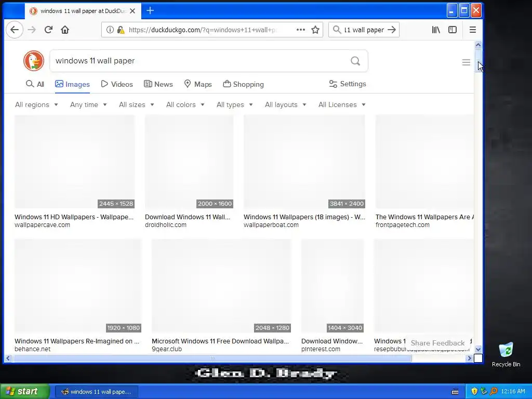
Task: Open the Shopping tab
Action: click(243, 84)
